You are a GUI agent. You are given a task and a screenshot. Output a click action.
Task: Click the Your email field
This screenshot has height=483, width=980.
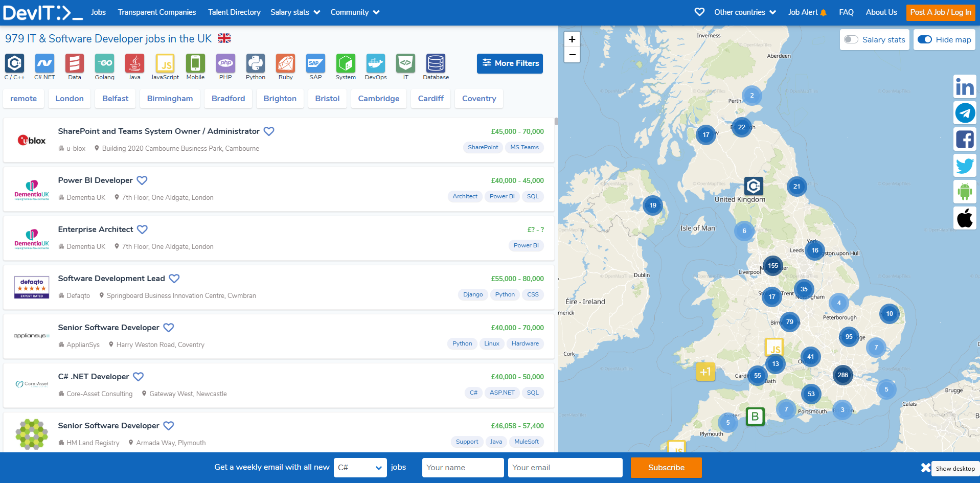point(565,468)
